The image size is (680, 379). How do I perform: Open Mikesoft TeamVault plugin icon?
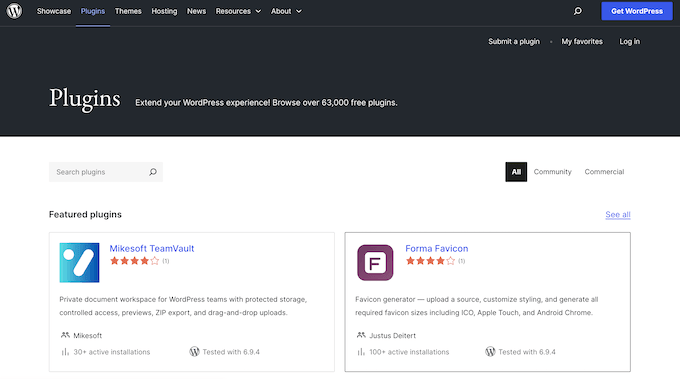pos(79,262)
